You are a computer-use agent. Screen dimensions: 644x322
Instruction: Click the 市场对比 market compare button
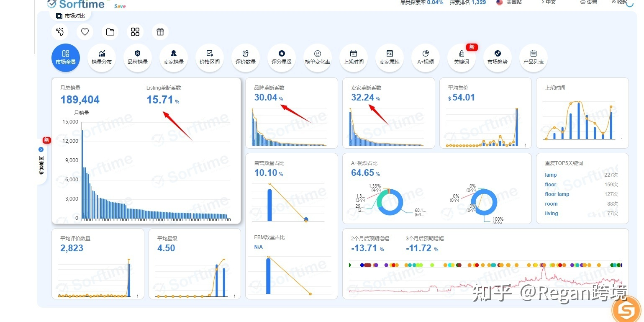pos(70,16)
